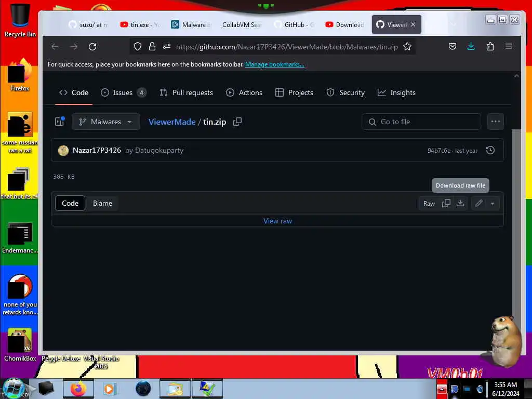Open the media player taskbar icon
Image resolution: width=532 pixels, height=399 pixels.
tap(110, 389)
